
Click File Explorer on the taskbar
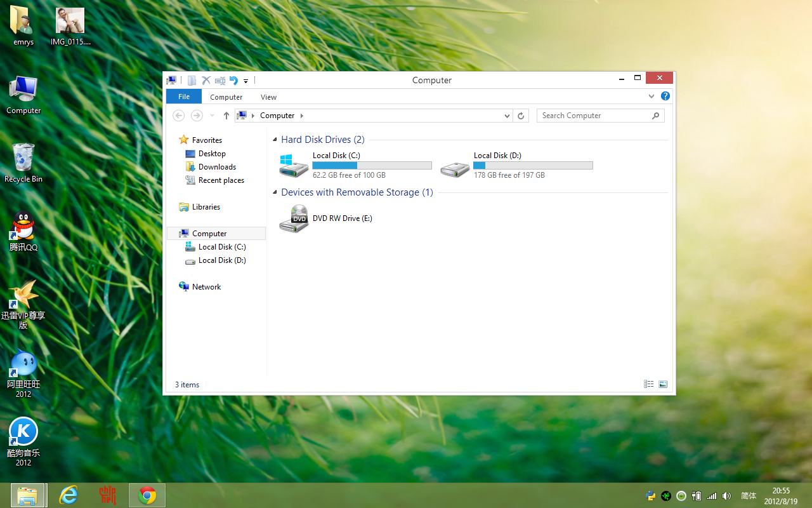(28, 495)
